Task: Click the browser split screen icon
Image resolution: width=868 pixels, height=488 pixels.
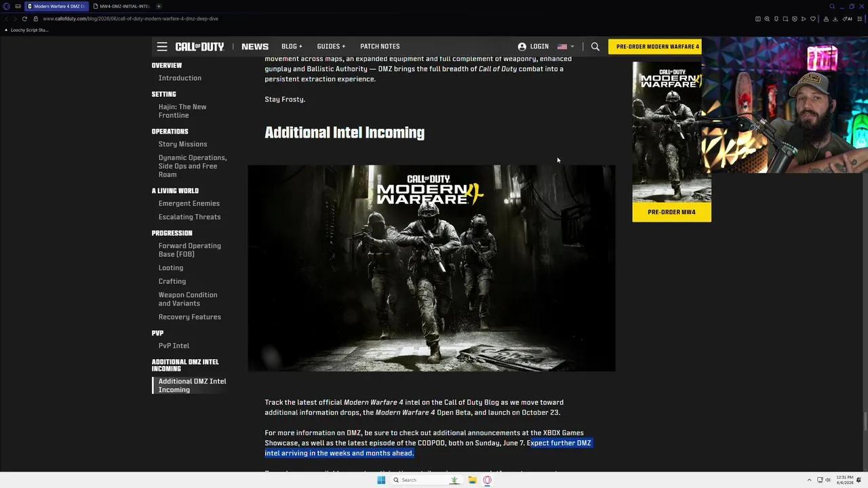Action: pyautogui.click(x=757, y=19)
